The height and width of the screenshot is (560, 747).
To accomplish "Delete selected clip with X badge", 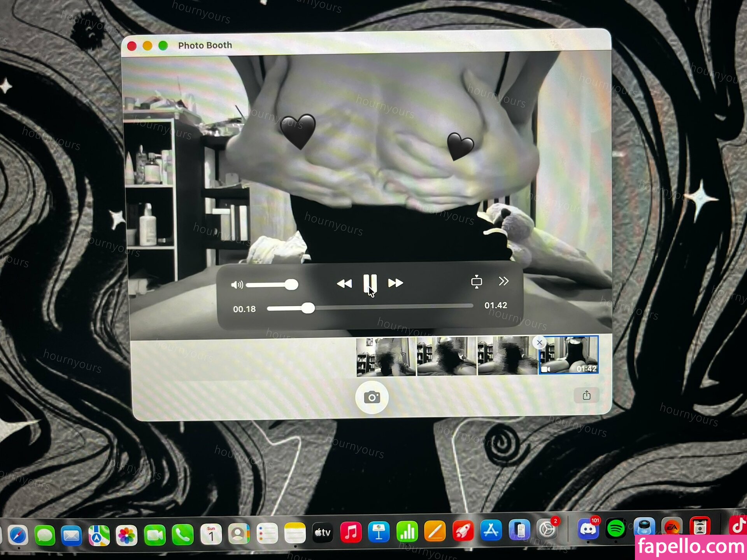I will [539, 343].
